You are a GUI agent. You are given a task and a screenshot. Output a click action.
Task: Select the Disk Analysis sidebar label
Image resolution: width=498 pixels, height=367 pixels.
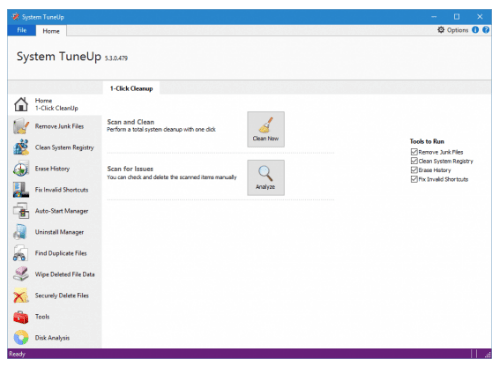click(52, 338)
